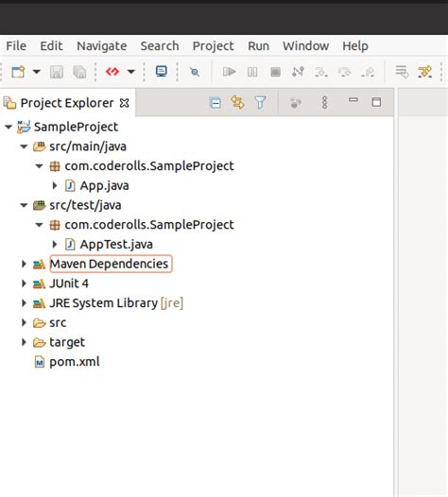Click the Save All toolbar icon
Screen dimensions: 448x497
coord(79,72)
